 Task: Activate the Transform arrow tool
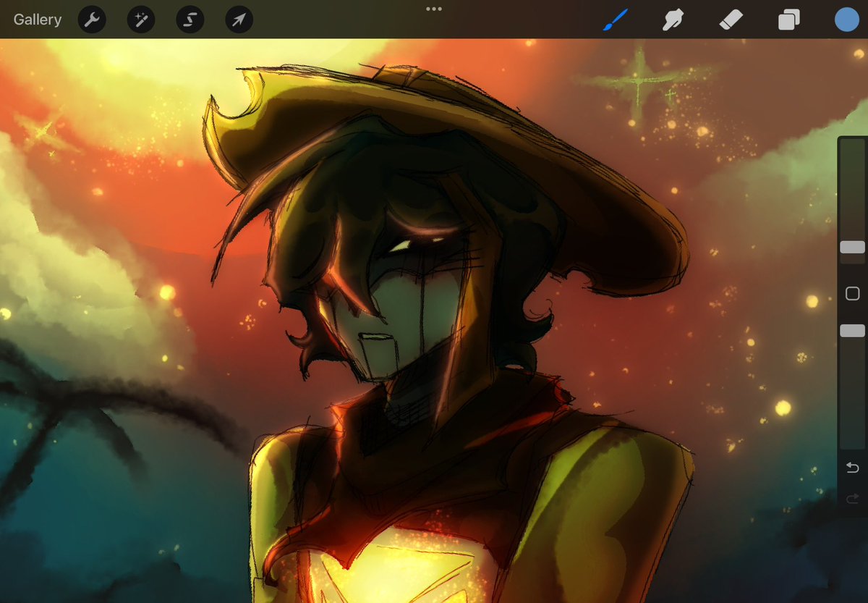click(239, 20)
